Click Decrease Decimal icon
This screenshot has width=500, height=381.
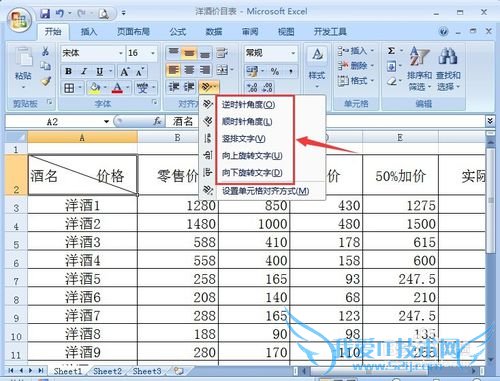click(x=268, y=87)
